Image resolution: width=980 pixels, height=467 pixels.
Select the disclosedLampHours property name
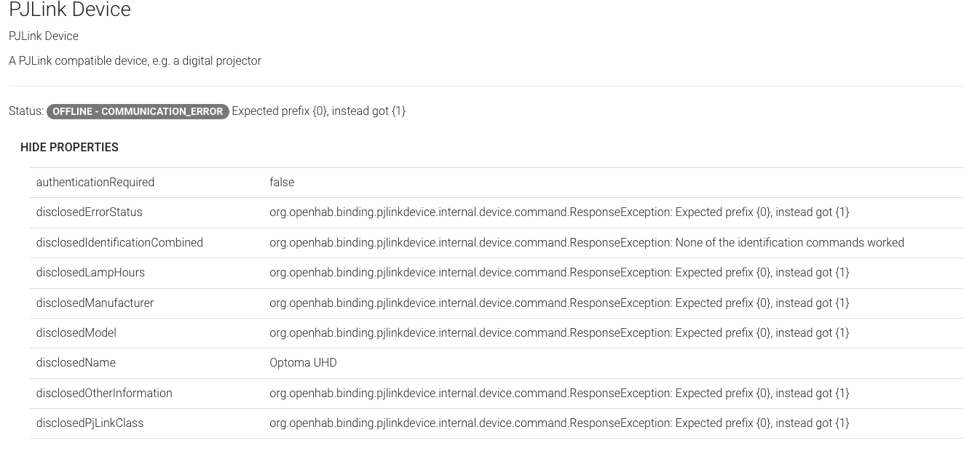[x=90, y=273]
